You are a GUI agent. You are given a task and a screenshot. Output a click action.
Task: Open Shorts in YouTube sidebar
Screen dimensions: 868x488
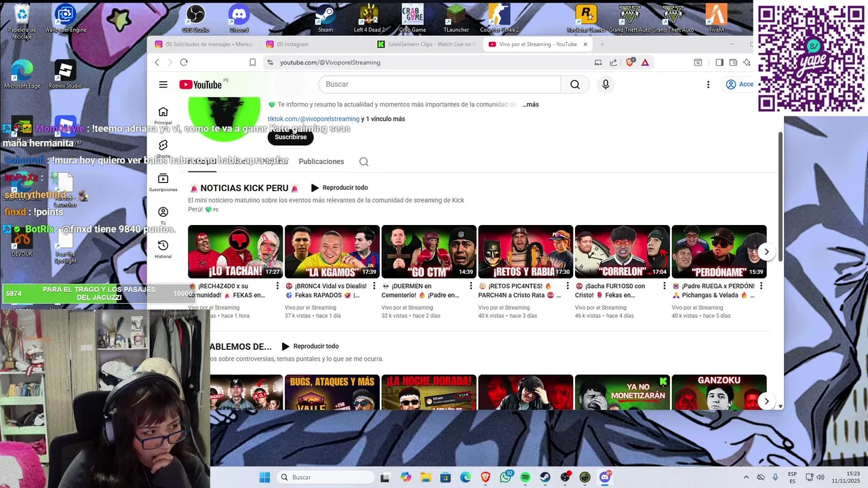pyautogui.click(x=163, y=149)
